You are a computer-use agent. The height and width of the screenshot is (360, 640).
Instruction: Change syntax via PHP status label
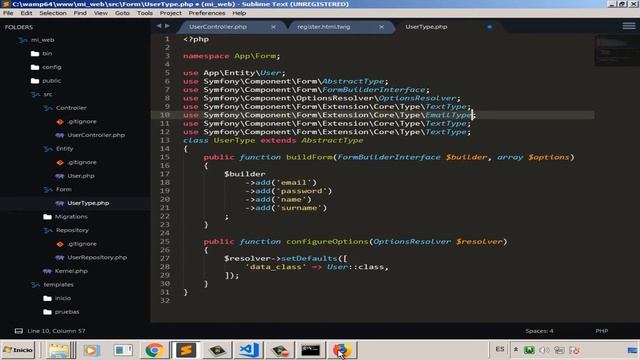coord(602,331)
